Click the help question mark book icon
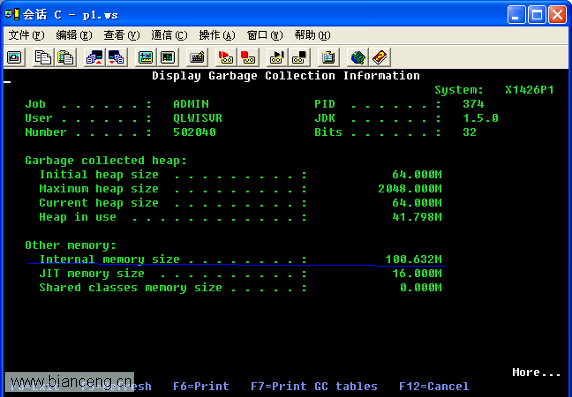Viewport: 572px width, 397px height. [x=379, y=57]
